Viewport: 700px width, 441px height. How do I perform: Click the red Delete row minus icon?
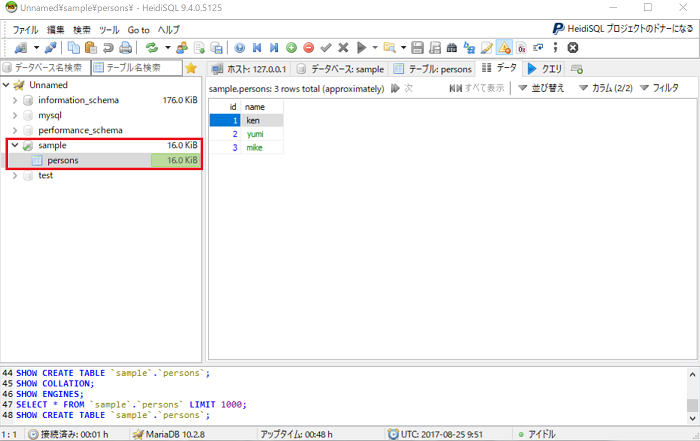[308, 48]
